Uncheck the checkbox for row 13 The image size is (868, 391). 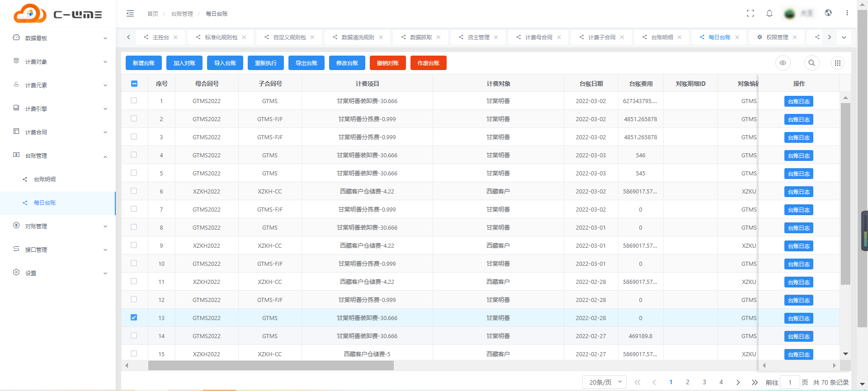(134, 317)
